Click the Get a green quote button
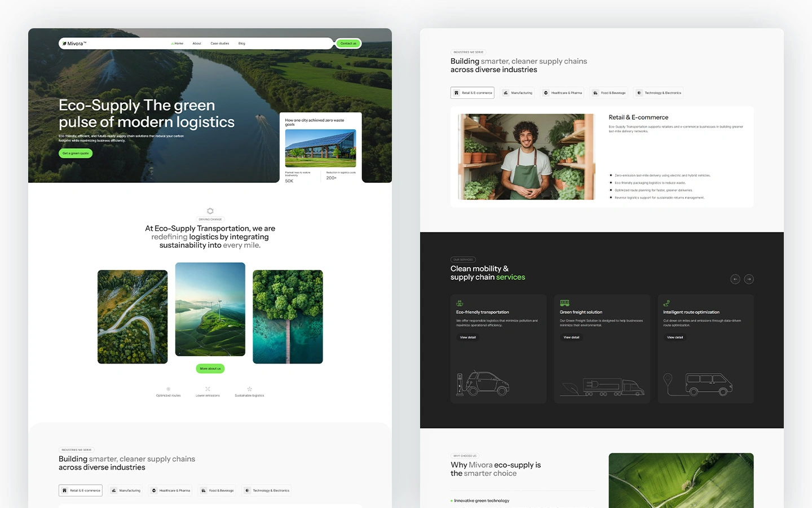812x508 pixels. pos(76,153)
